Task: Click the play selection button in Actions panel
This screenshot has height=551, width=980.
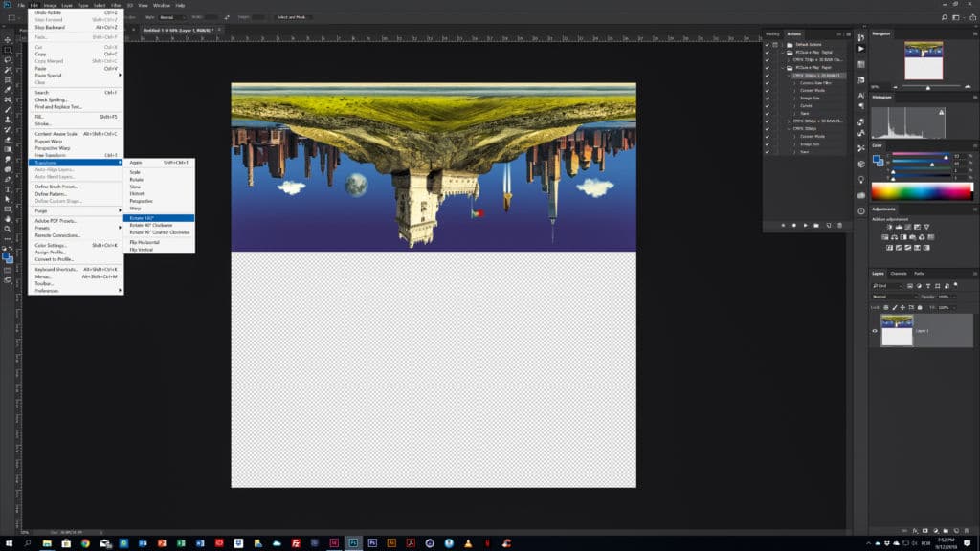Action: pyautogui.click(x=805, y=225)
